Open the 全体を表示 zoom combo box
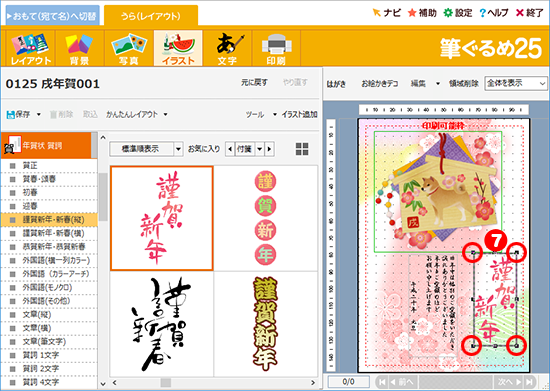The width and height of the screenshot is (550, 391). point(516,83)
